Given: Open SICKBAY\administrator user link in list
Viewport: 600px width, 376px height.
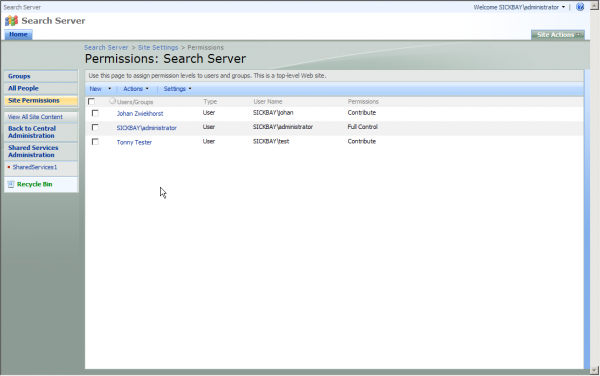Looking at the screenshot, I should coord(147,128).
